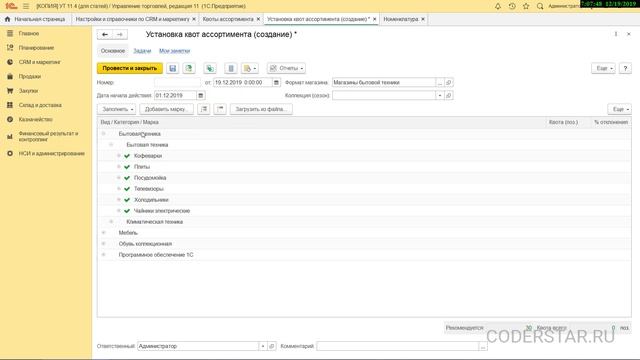Click the 1C logo icon
Image resolution: width=640 pixels, height=360 pixels.
click(x=11, y=6)
